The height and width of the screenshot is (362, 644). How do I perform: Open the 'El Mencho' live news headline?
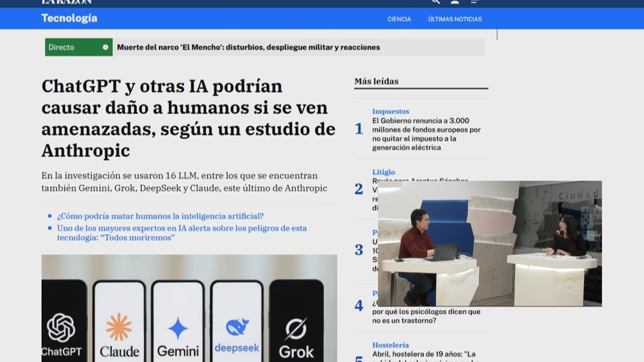pyautogui.click(x=249, y=47)
